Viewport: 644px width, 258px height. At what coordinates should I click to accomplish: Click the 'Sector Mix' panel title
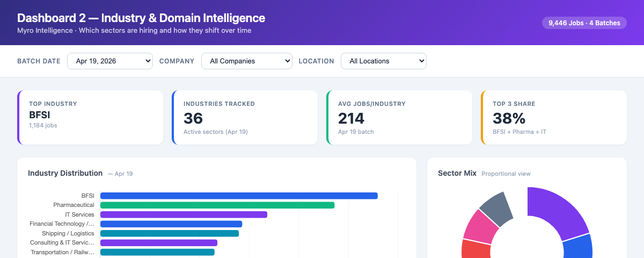(457, 173)
